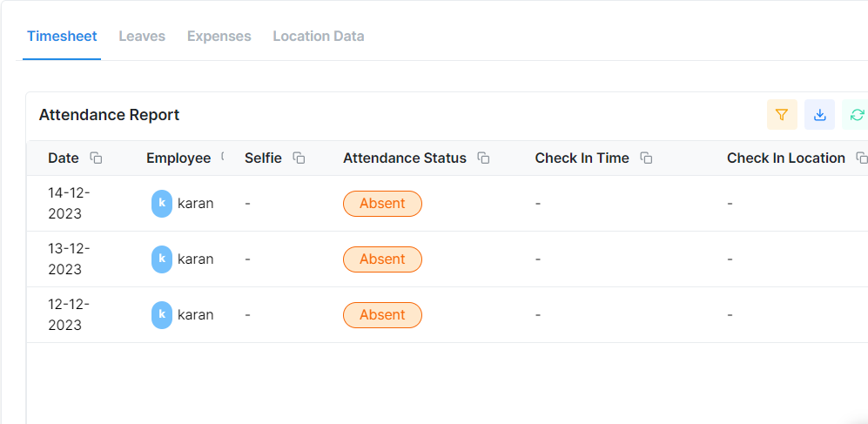
Task: Open the Leaves tab
Action: [x=142, y=37]
